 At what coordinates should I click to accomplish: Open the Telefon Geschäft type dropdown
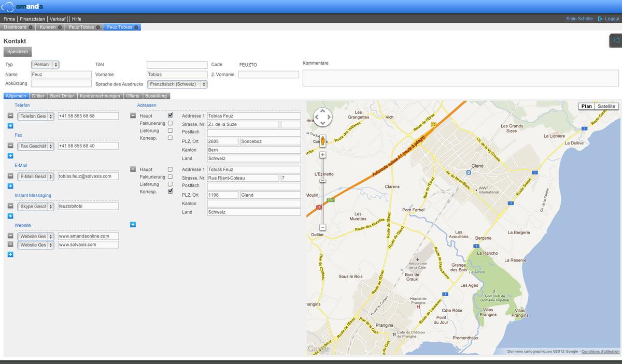(36, 117)
